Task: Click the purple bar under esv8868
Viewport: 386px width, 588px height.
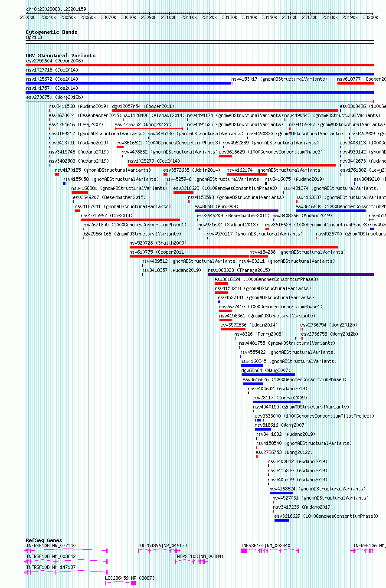Action: (x=236, y=211)
